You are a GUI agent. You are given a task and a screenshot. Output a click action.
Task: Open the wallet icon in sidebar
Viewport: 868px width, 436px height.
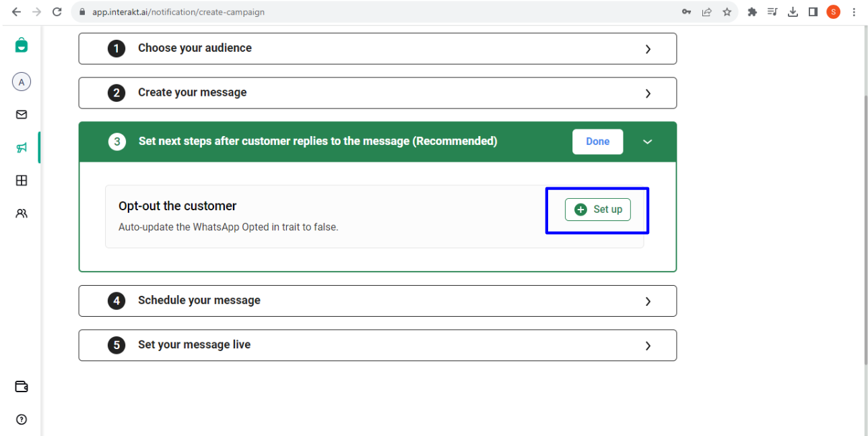coord(22,387)
